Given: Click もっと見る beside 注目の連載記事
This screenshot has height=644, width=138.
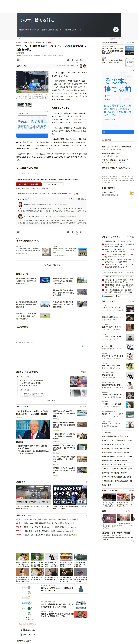Looking at the screenshot, I should point(131,43).
